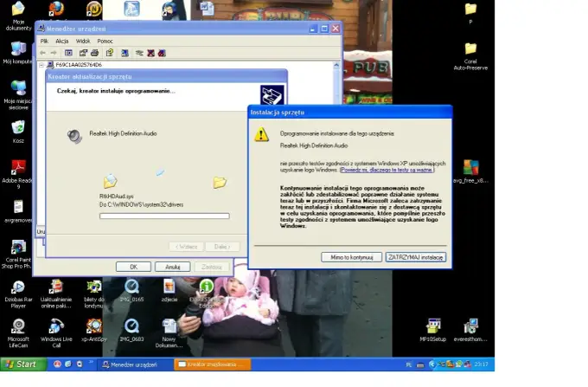Image resolution: width=588 pixels, height=387 pixels.
Task: Select F69C1AA025764D6 tree item
Action: tap(79, 65)
